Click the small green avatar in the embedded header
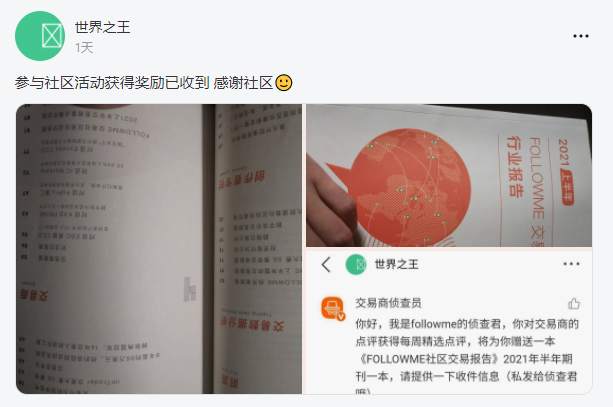613x407 pixels. point(356,265)
